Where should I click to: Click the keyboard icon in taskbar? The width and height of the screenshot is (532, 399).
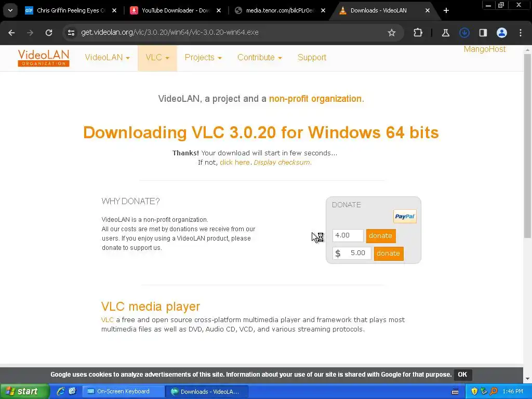coord(455,392)
